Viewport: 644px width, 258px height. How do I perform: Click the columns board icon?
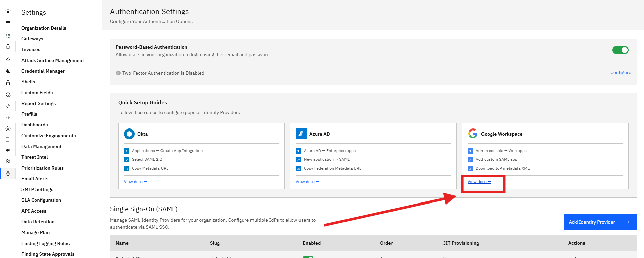click(x=8, y=140)
